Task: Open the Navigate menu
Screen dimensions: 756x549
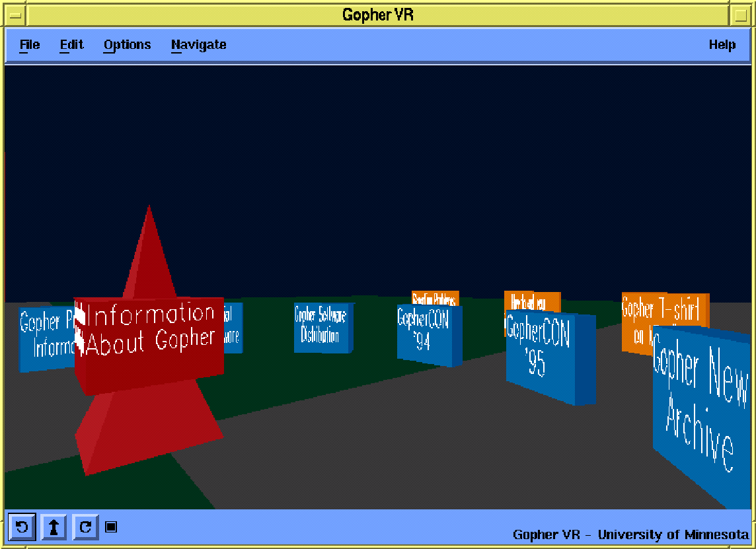Action: pyautogui.click(x=199, y=45)
